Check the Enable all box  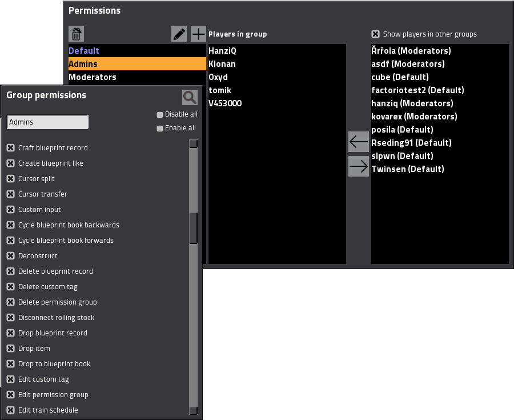click(160, 129)
